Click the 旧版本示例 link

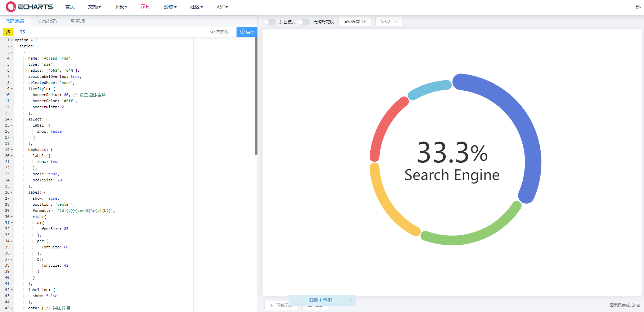coord(320,300)
